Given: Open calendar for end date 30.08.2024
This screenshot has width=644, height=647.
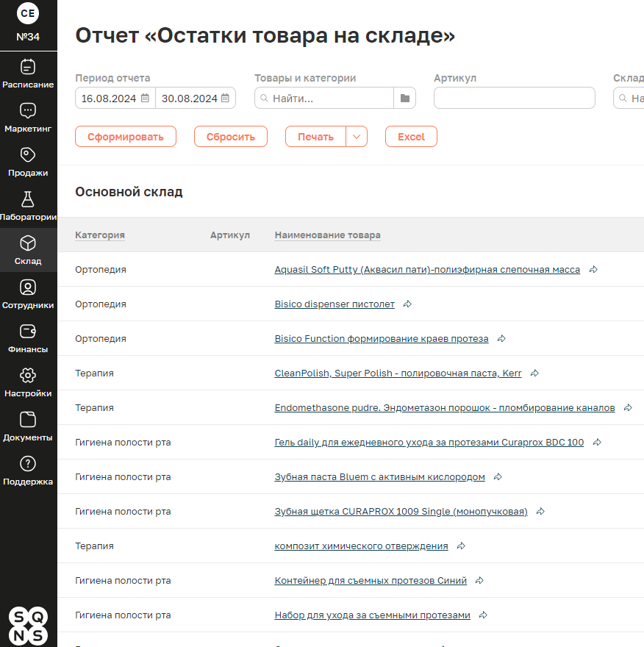Looking at the screenshot, I should [225, 99].
